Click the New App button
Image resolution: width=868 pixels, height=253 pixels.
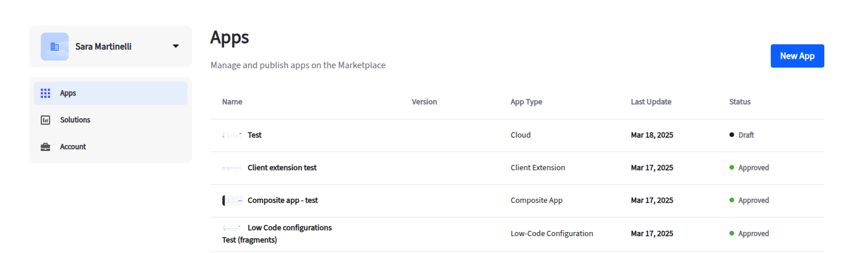[797, 56]
